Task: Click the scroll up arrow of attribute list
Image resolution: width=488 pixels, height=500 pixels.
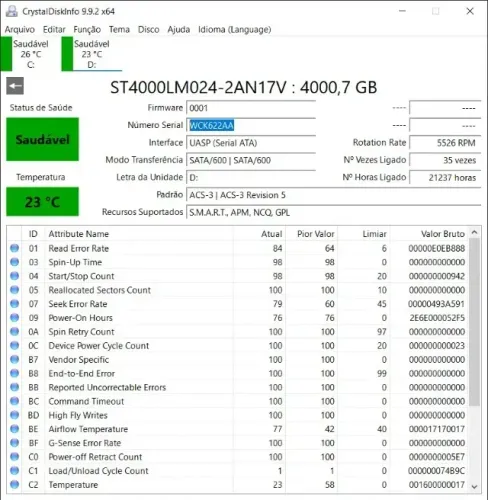Action: click(475, 232)
